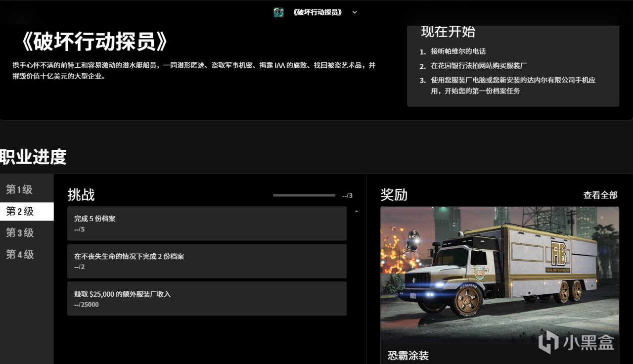This screenshot has height=364, width=633.
Task: Switch to the 第1级 tab
Action: pyautogui.click(x=20, y=189)
